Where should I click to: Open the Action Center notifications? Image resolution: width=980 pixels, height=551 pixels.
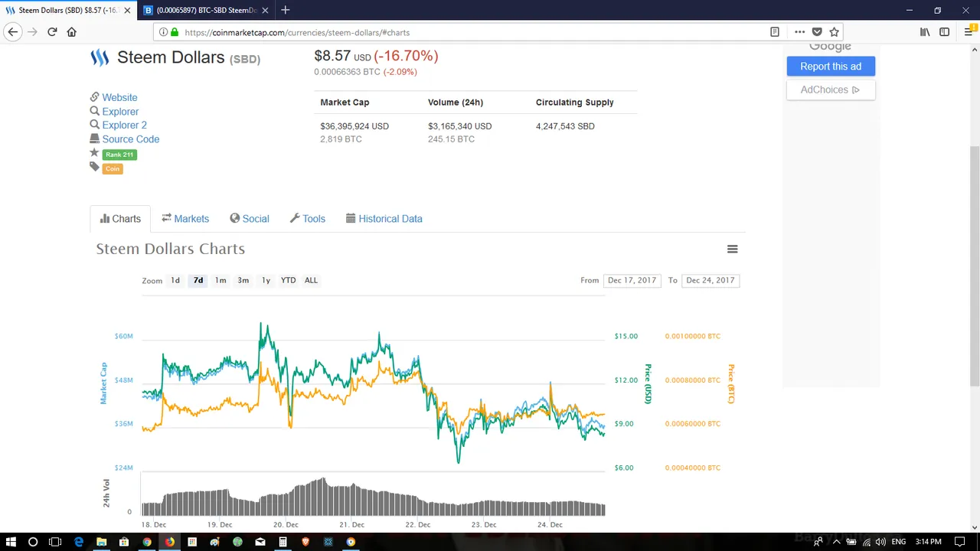[x=959, y=542]
